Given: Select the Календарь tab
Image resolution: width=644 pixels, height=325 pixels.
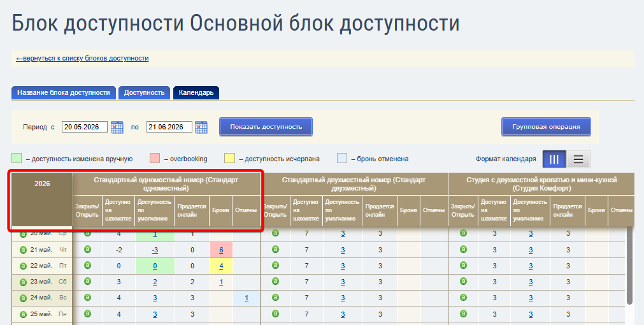Looking at the screenshot, I should [x=196, y=93].
